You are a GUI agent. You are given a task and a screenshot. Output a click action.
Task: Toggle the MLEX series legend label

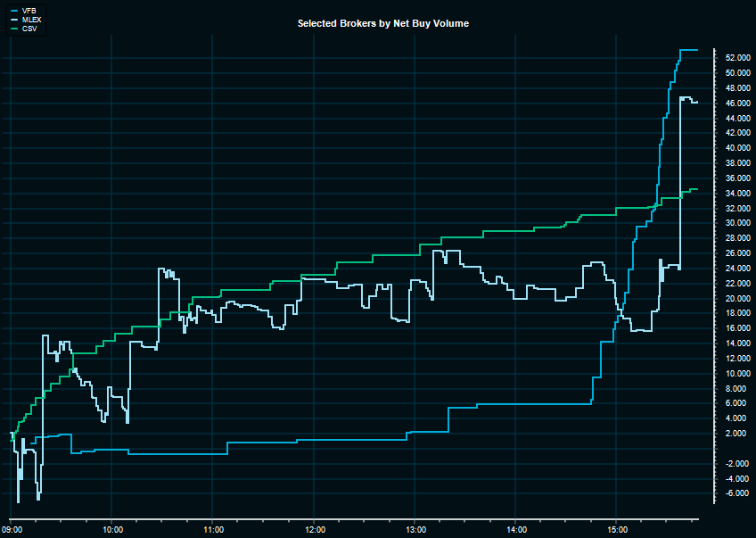click(31, 19)
